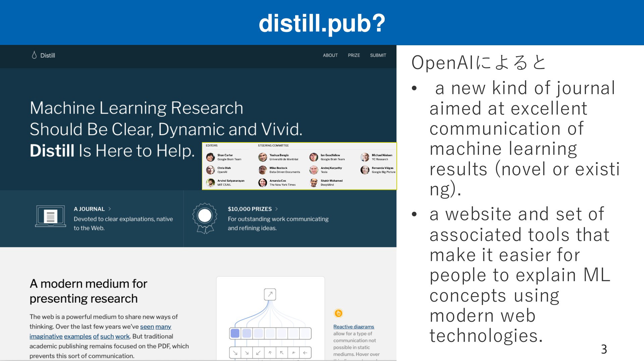Click Ian Goodfellow's avatar photo
644x362 pixels.
coord(314,157)
